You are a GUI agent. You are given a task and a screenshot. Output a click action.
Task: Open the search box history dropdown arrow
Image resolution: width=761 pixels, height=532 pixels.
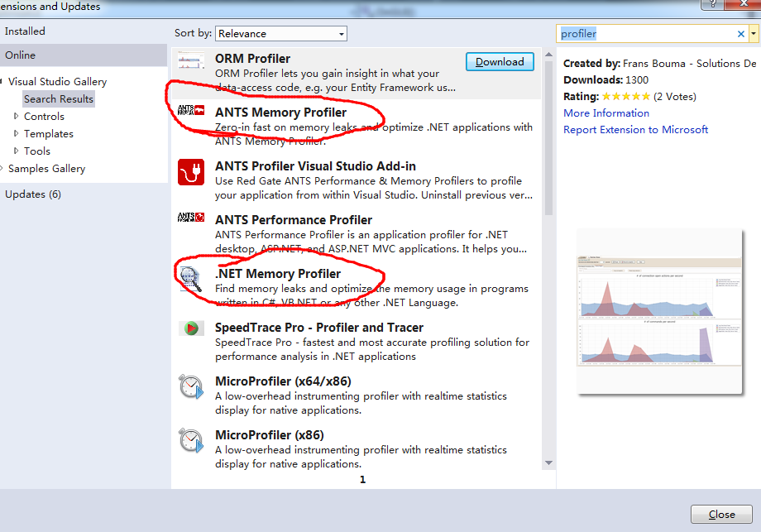pyautogui.click(x=754, y=34)
